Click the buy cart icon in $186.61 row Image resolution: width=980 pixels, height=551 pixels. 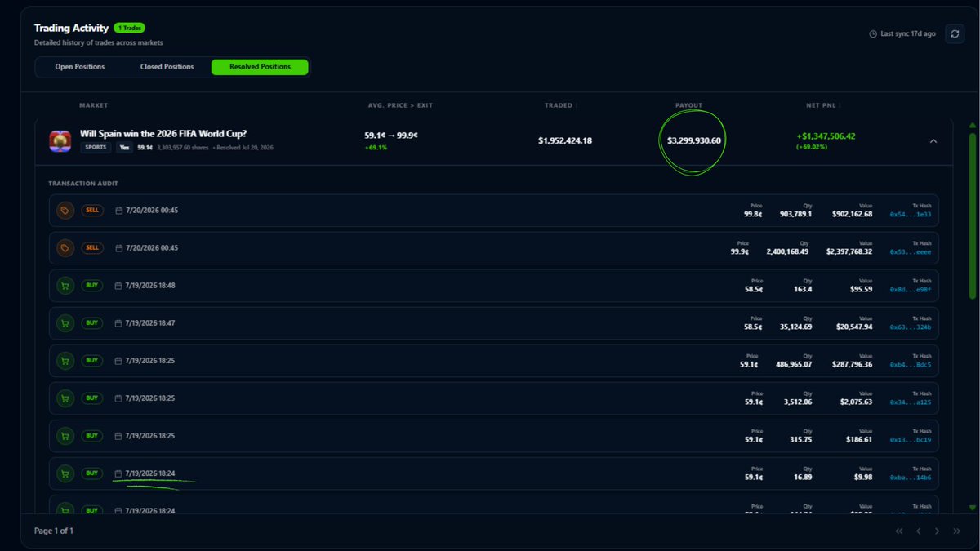pos(65,436)
